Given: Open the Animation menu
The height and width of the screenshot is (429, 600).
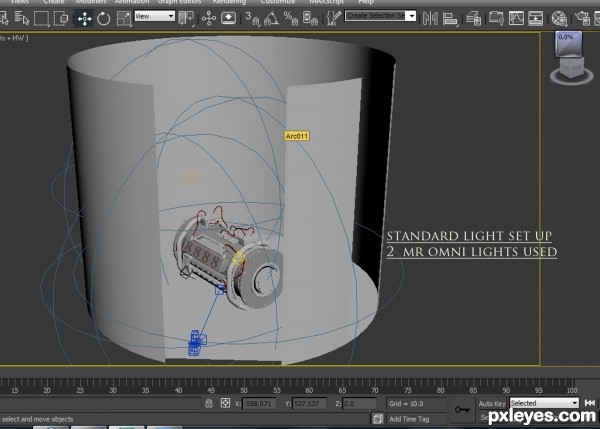Looking at the screenshot, I should (132, 2).
